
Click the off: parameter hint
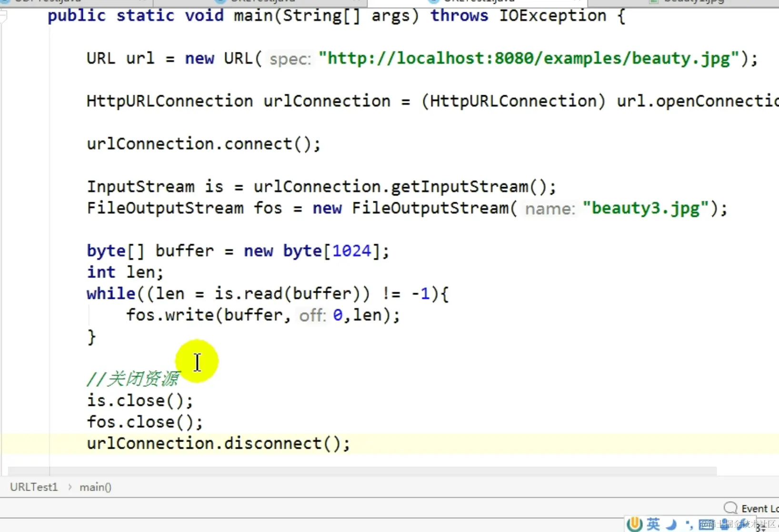coord(312,315)
